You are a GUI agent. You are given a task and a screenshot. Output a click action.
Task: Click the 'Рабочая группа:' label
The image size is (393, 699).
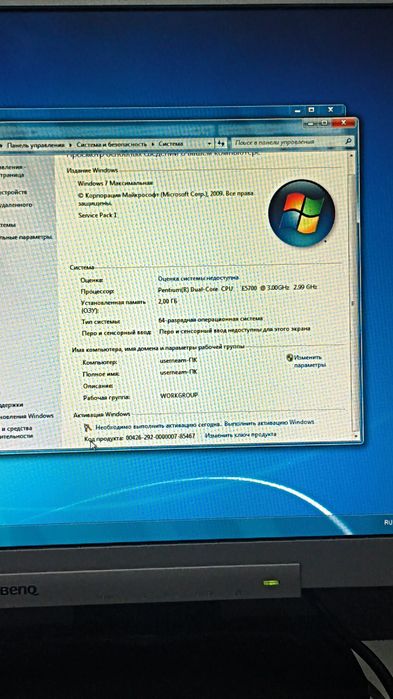(106, 397)
